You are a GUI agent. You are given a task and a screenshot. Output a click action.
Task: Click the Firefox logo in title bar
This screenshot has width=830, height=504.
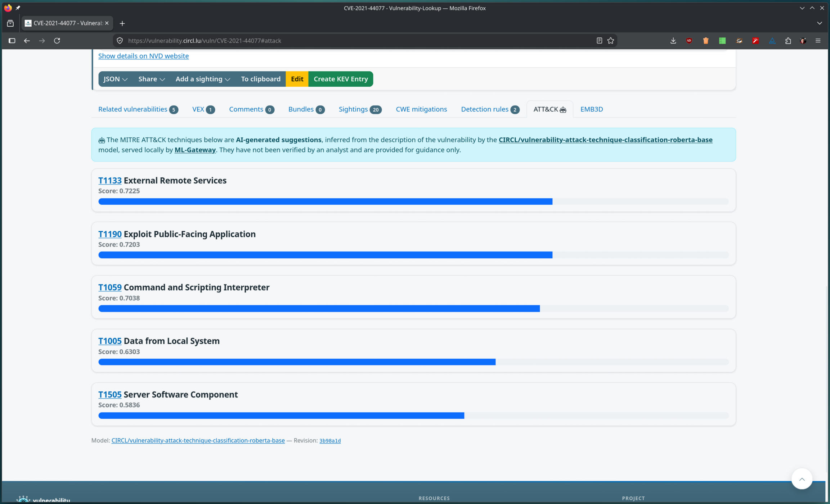point(8,8)
